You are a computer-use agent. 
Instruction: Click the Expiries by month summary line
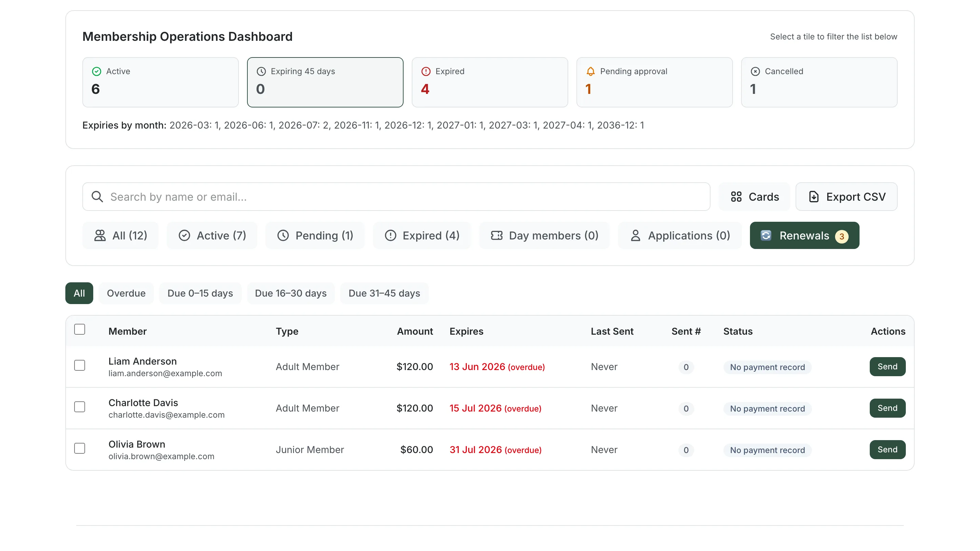(x=363, y=125)
